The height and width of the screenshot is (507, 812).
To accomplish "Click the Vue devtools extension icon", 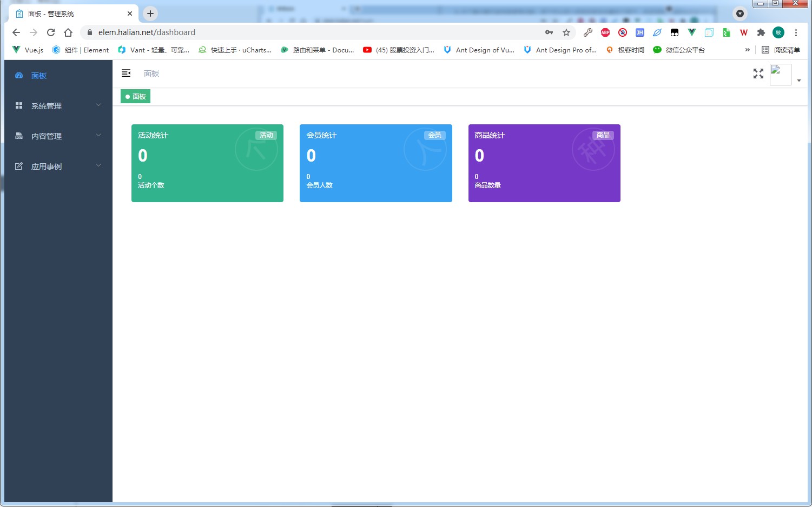I will tap(692, 32).
